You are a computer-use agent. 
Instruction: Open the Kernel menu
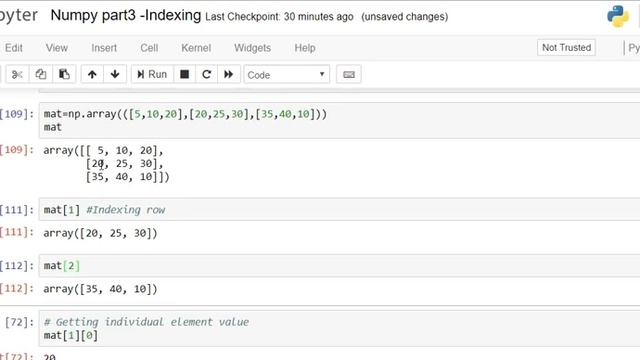point(196,48)
